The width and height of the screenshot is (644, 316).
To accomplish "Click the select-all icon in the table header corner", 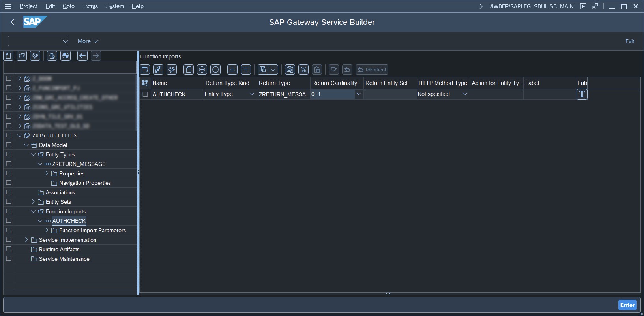I will coord(145,83).
